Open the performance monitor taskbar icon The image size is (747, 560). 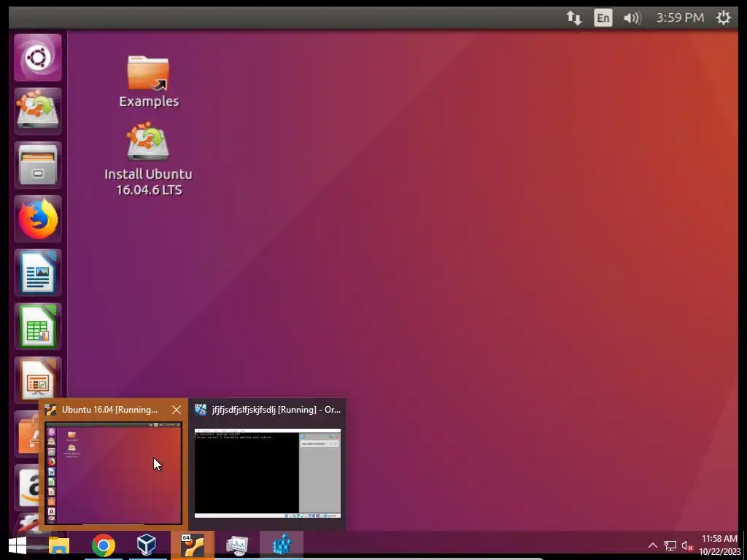tap(237, 545)
